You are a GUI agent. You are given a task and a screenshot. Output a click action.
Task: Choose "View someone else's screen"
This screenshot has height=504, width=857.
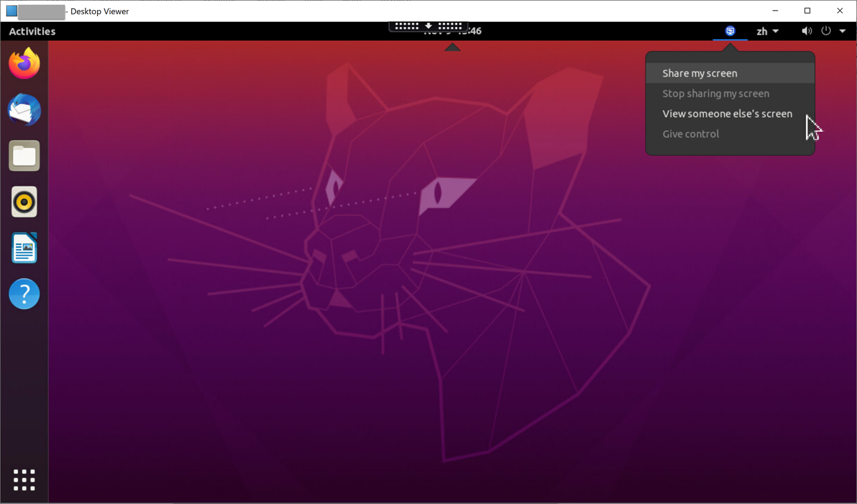727,114
